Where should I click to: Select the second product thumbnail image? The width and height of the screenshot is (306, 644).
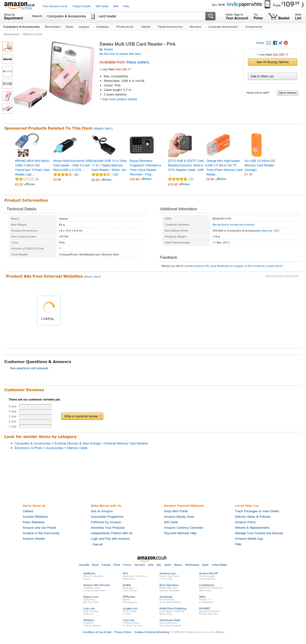[7, 59]
